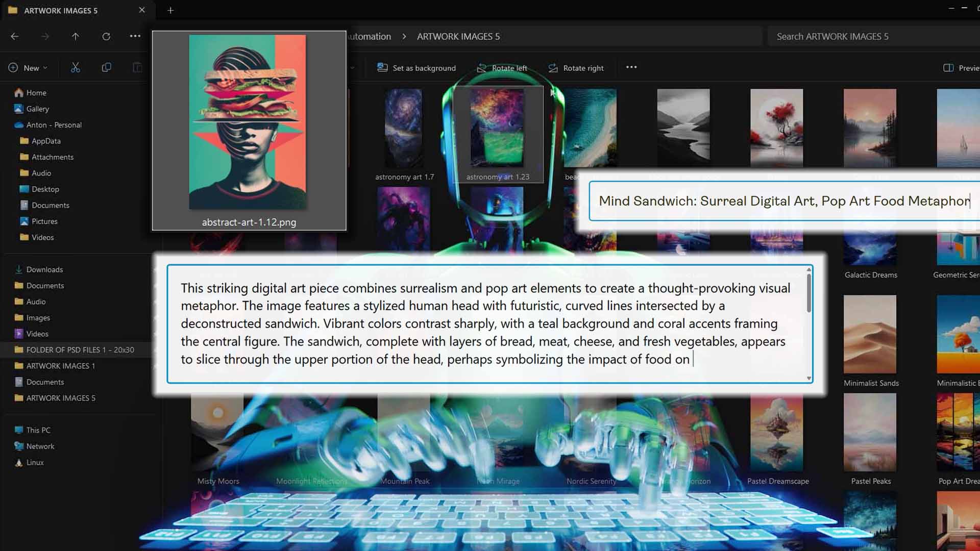
Task: Rotate the selected image right
Action: pos(576,67)
